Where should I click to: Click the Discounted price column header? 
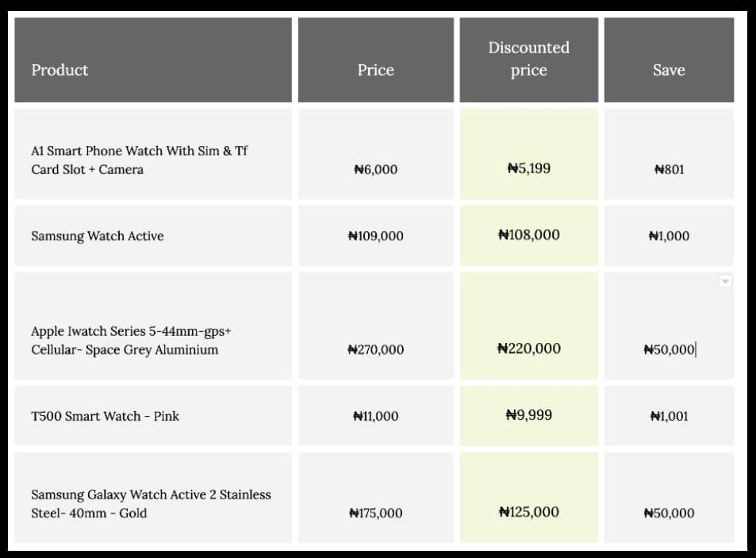coord(528,60)
